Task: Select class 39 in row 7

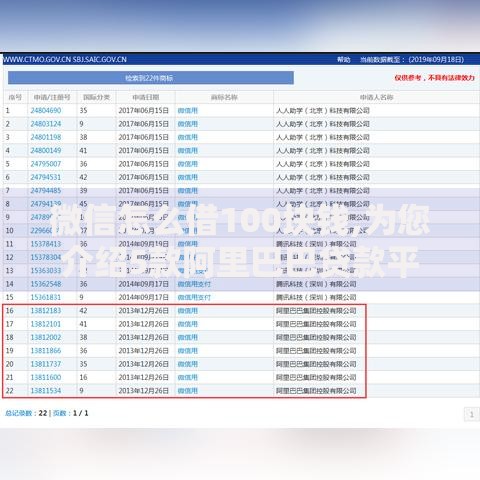Action: click(x=83, y=190)
